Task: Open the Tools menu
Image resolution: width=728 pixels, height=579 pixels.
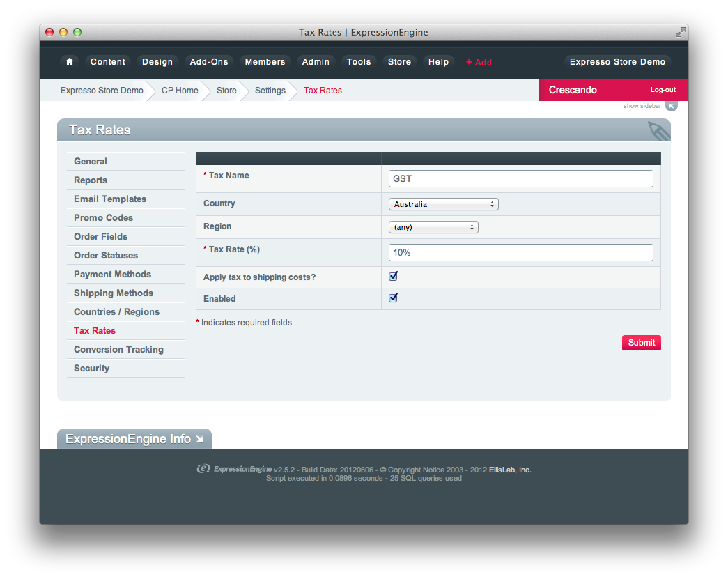Action: click(x=359, y=62)
